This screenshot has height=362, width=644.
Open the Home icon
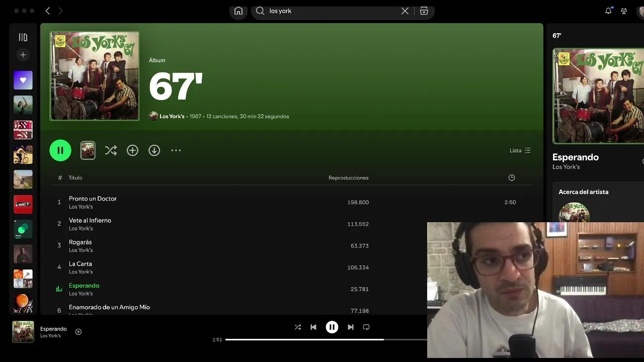[x=238, y=11]
